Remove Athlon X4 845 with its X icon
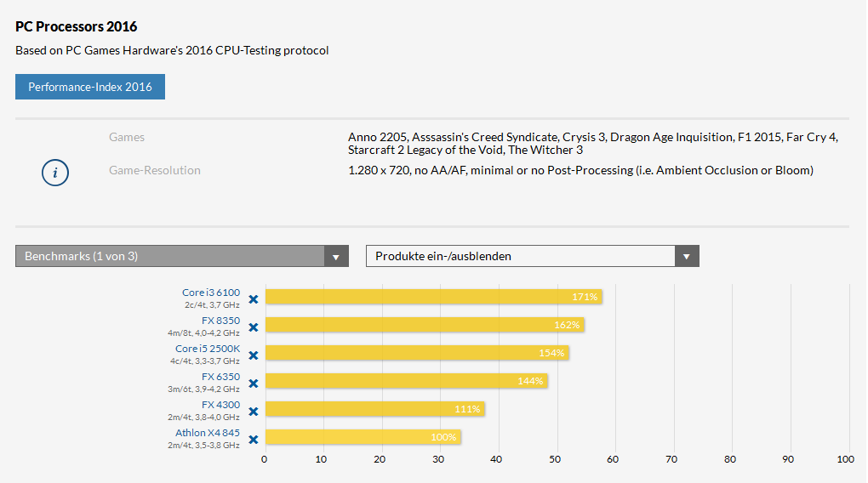868x483 pixels. pyautogui.click(x=254, y=440)
